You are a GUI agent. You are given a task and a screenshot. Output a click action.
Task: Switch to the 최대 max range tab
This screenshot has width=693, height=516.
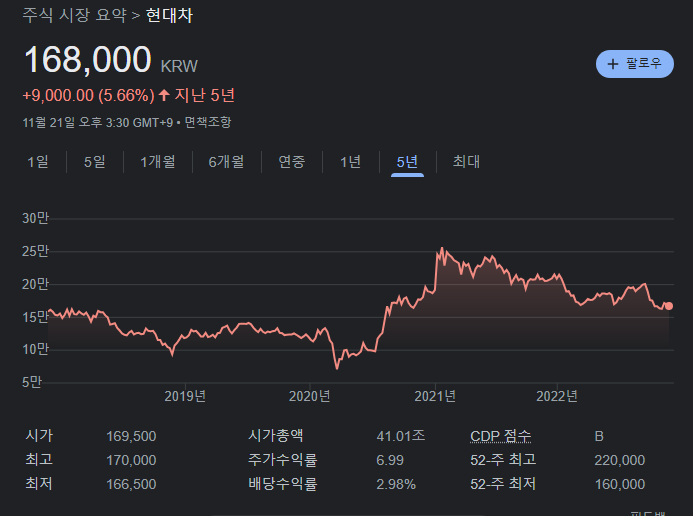[x=466, y=162]
